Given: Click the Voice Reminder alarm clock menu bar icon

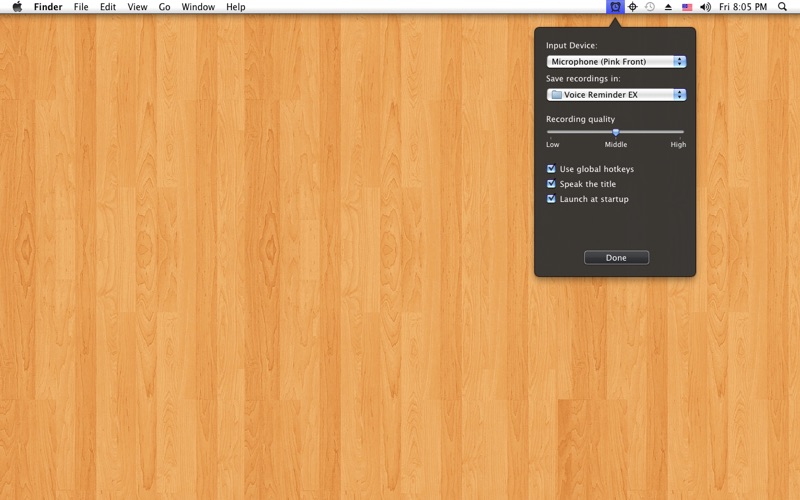Looking at the screenshot, I should pos(615,7).
